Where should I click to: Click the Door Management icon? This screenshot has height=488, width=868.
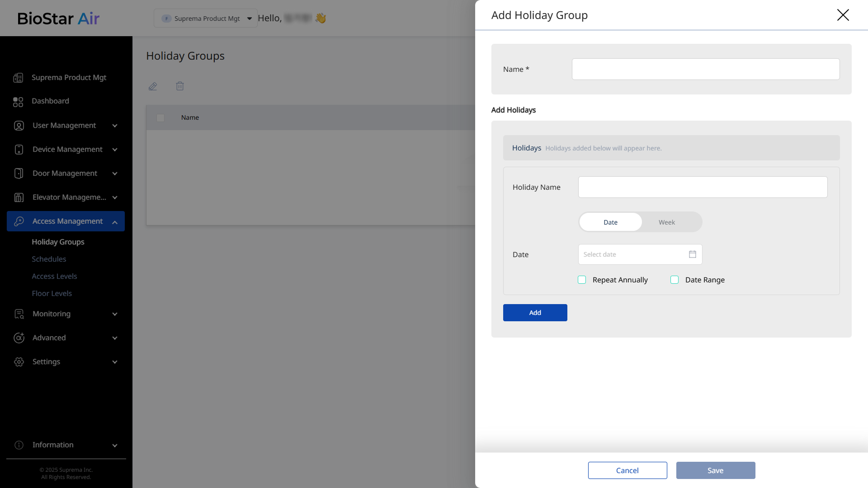(19, 174)
